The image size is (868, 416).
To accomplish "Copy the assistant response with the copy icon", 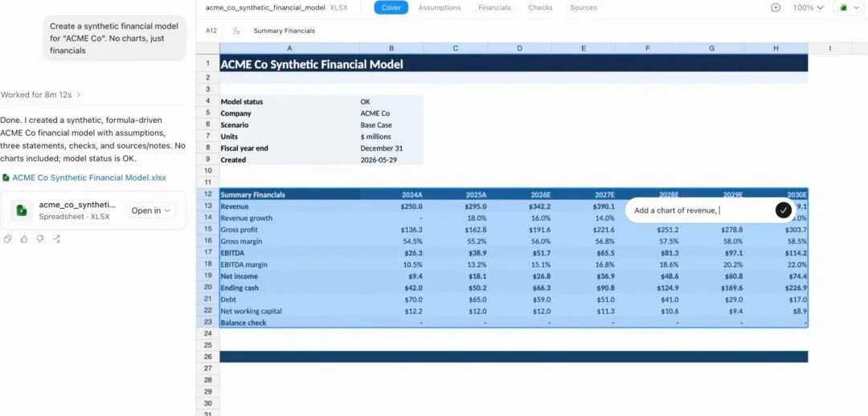I will tap(7, 239).
